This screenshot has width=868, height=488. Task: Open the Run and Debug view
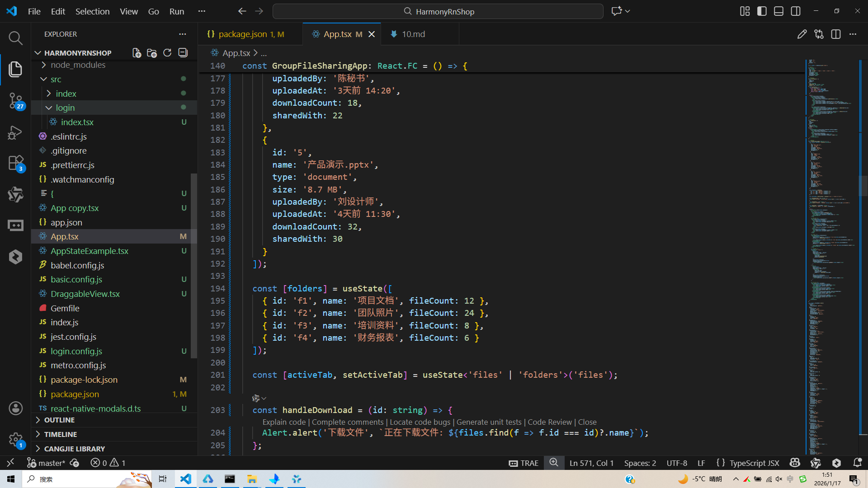[15, 132]
